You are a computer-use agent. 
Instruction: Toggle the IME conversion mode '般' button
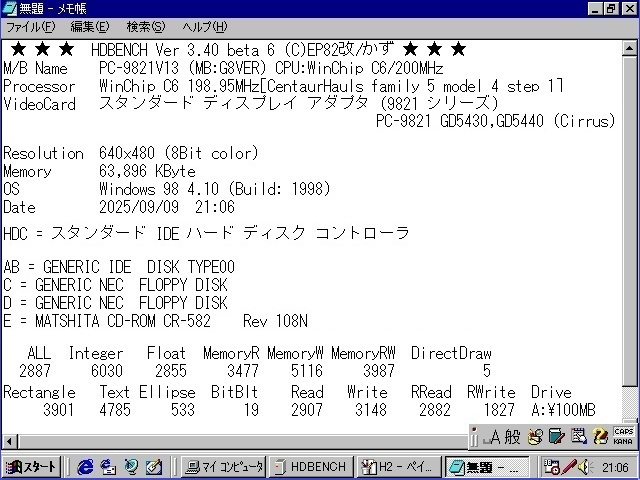pos(512,437)
